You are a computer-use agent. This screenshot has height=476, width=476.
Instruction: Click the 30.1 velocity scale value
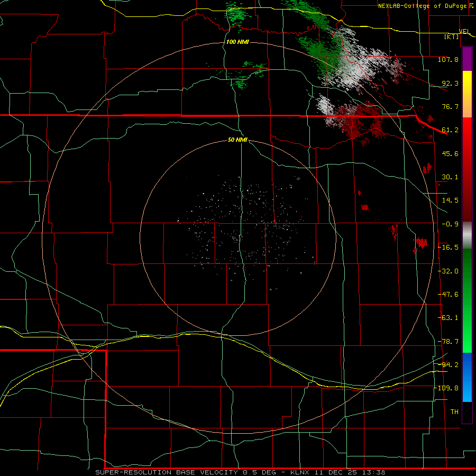[450, 177]
